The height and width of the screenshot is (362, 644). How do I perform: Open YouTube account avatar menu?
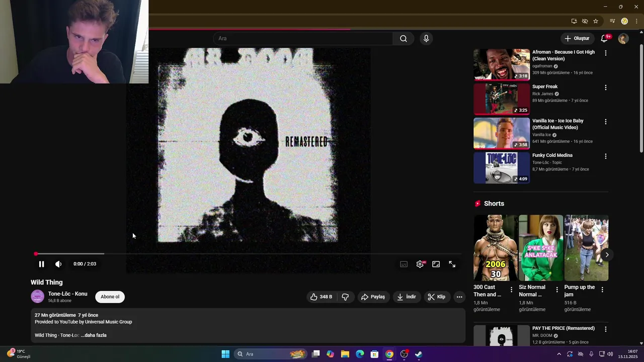click(623, 38)
